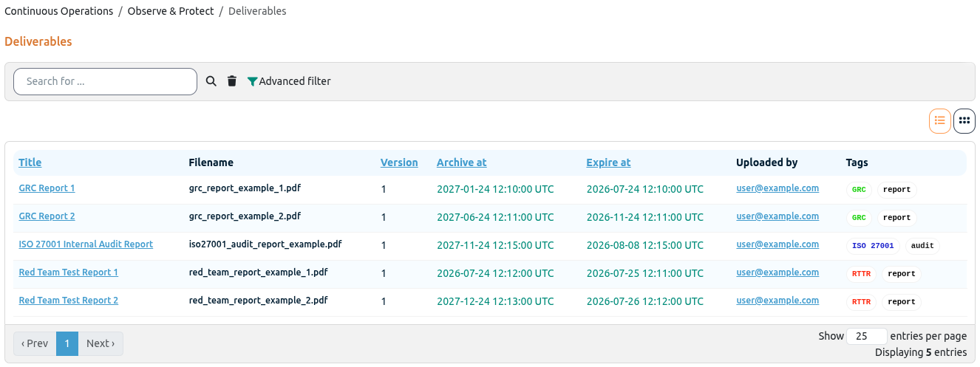Click archive date 2027-11-24 12:15:00 UTC
980x367 pixels.
(495, 245)
